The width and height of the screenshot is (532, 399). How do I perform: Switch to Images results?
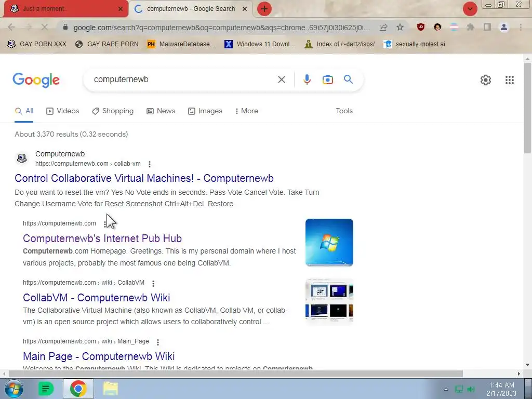coord(205,111)
